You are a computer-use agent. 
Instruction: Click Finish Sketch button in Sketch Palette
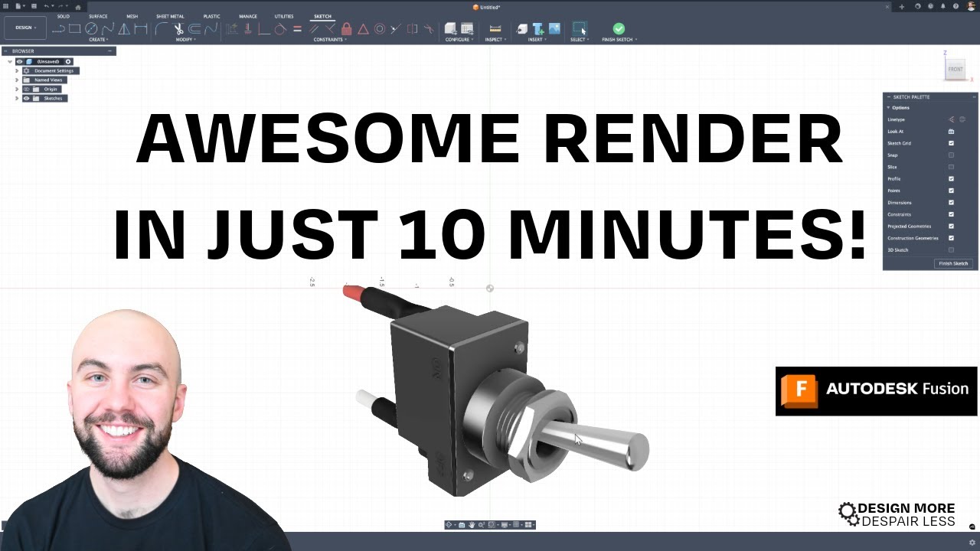pos(953,263)
